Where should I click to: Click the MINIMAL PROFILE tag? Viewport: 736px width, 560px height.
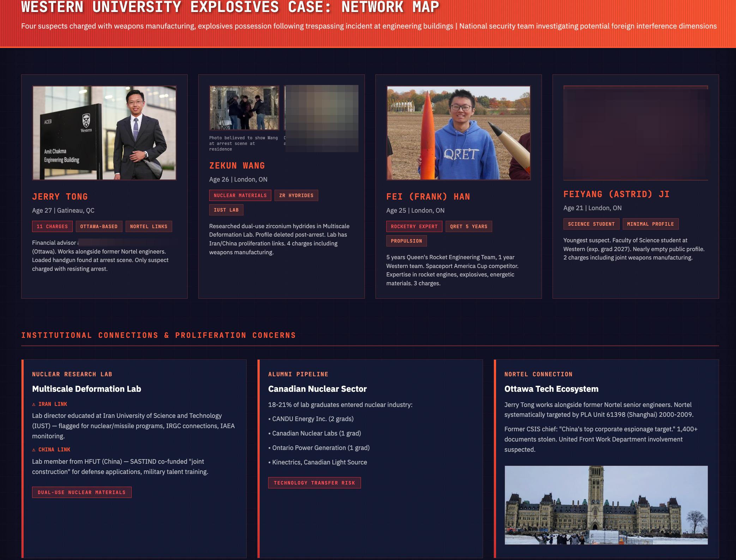(x=650, y=224)
